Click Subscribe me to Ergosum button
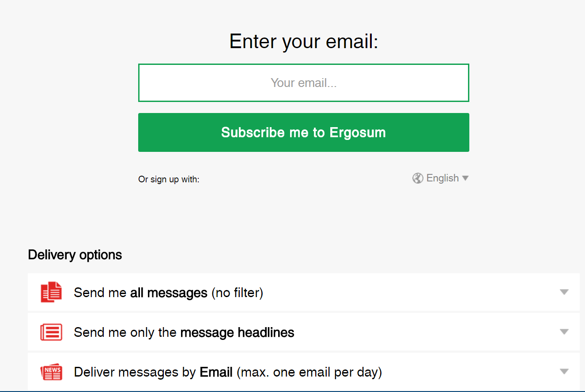Screen dimensions: 585x392 tap(304, 132)
